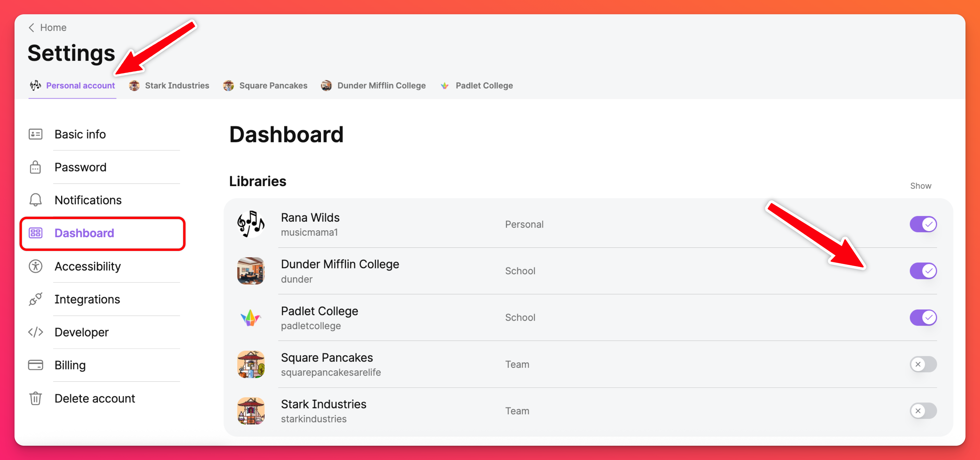Viewport: 980px width, 460px height.
Task: Click the Rana Wilds music notes avatar
Action: (251, 224)
